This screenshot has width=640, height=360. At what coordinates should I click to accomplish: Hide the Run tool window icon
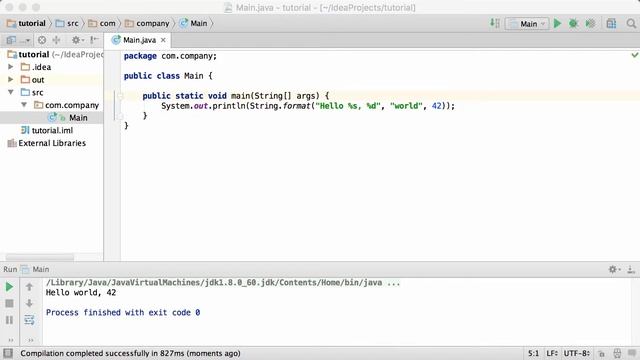[x=631, y=269]
